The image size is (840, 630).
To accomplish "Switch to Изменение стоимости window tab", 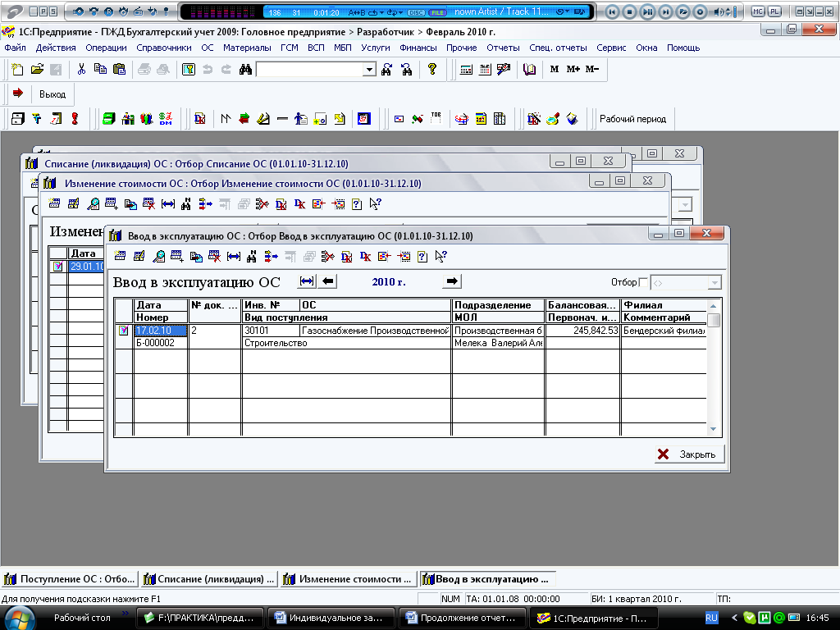I will click(x=349, y=579).
